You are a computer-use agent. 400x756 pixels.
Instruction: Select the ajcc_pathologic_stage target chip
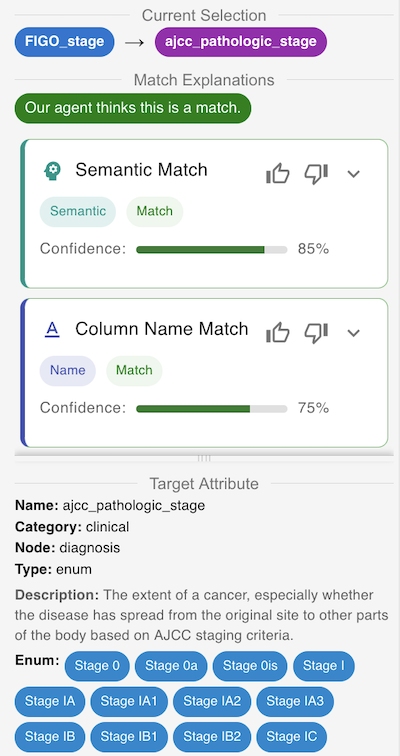pos(241,42)
